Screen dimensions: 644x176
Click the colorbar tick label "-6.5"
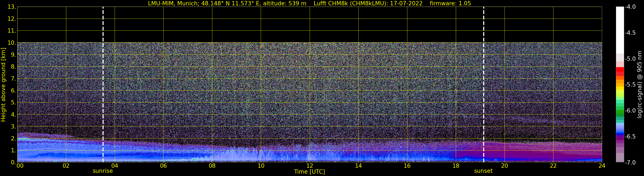pos(630,137)
